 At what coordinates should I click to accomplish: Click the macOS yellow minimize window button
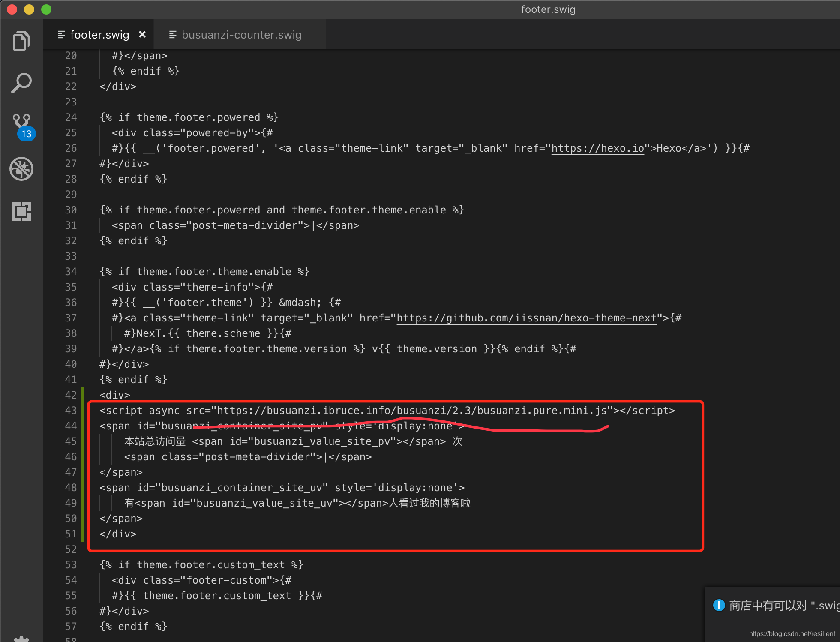(x=29, y=9)
